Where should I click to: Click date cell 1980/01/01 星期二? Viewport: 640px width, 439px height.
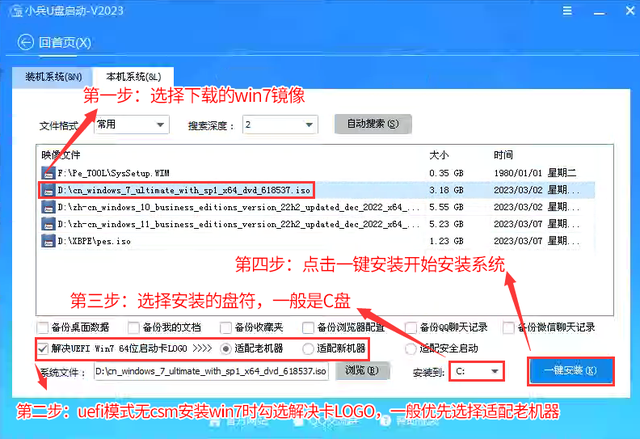click(535, 173)
